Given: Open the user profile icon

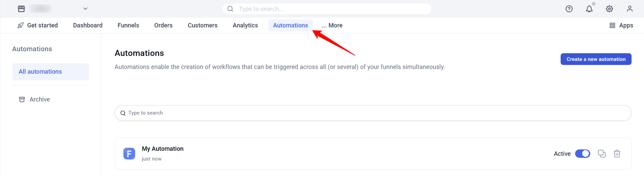Looking at the screenshot, I should coord(630,9).
